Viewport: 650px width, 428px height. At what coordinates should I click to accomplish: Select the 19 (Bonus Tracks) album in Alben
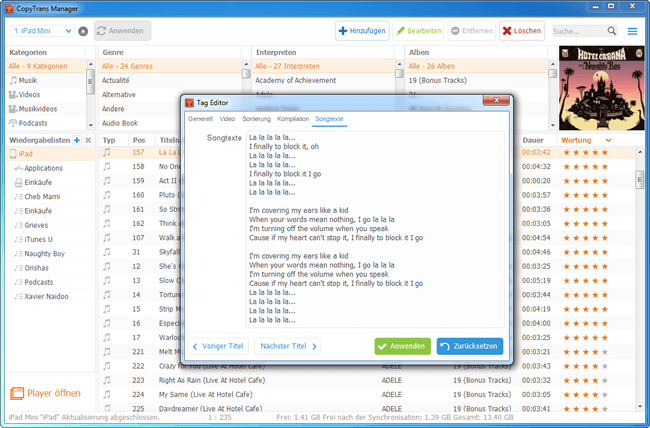(476, 80)
